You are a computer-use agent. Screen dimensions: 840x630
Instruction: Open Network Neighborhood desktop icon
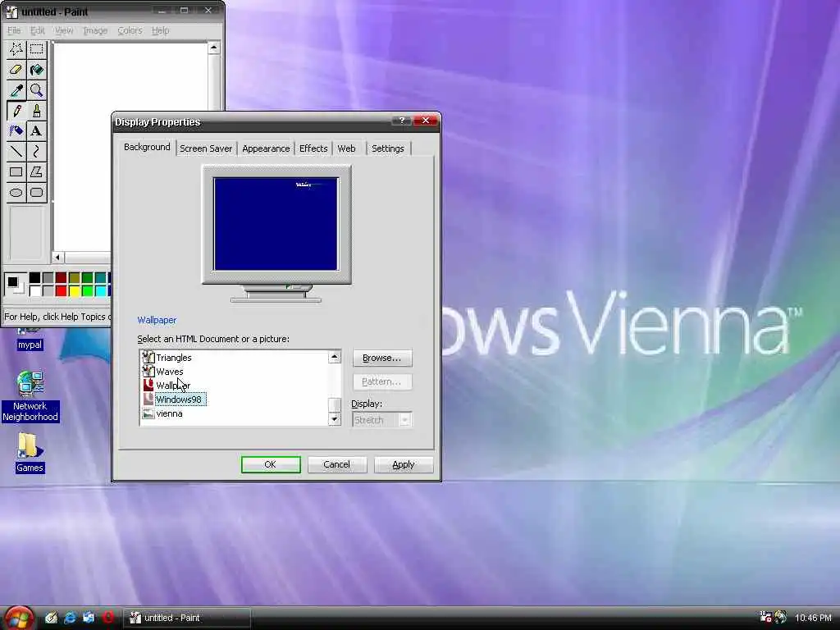pyautogui.click(x=30, y=396)
